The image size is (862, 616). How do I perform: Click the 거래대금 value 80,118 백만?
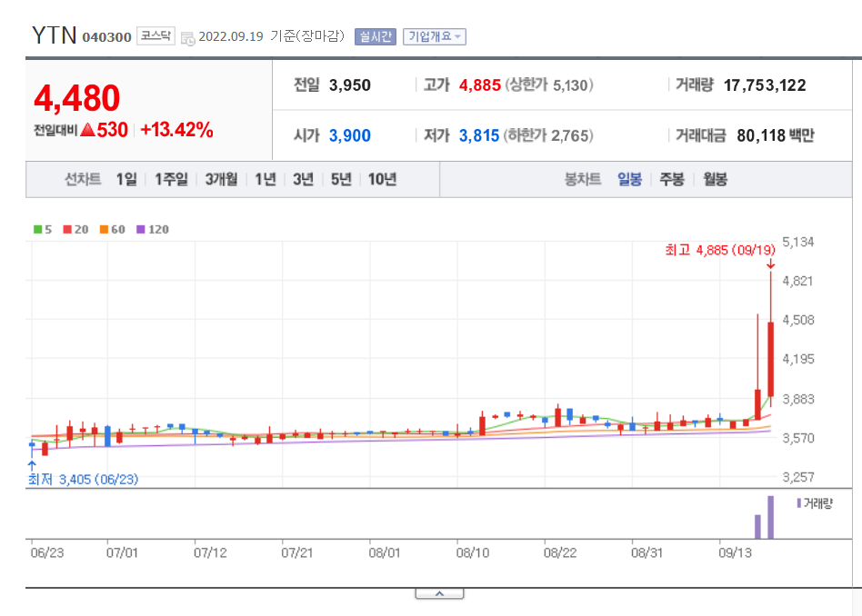[x=775, y=135]
